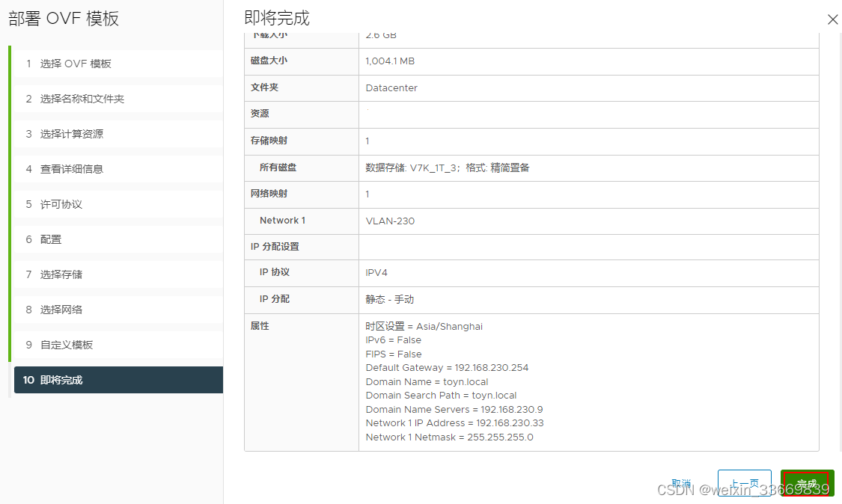Close the Deploy OVF Template dialog
The image size is (842, 504).
coord(832,19)
